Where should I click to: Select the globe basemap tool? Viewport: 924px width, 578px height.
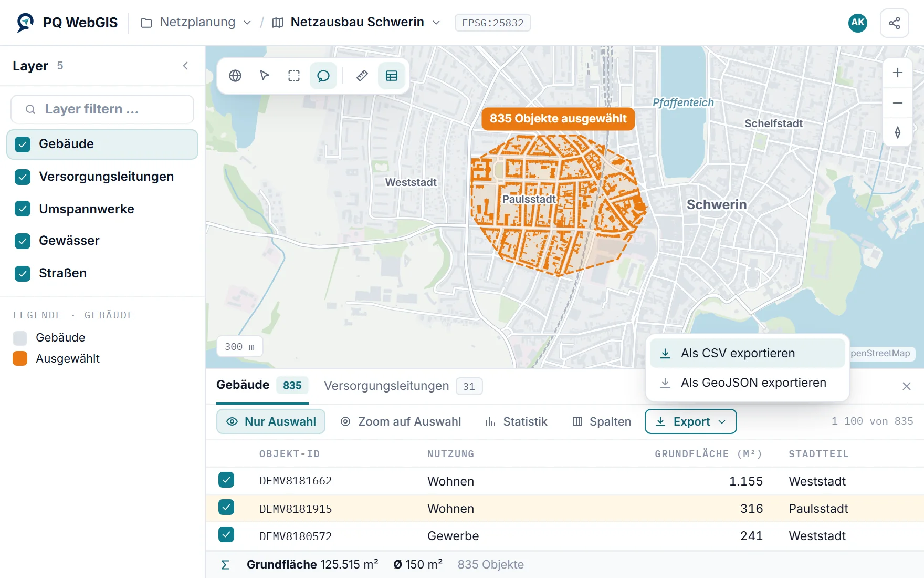click(235, 76)
